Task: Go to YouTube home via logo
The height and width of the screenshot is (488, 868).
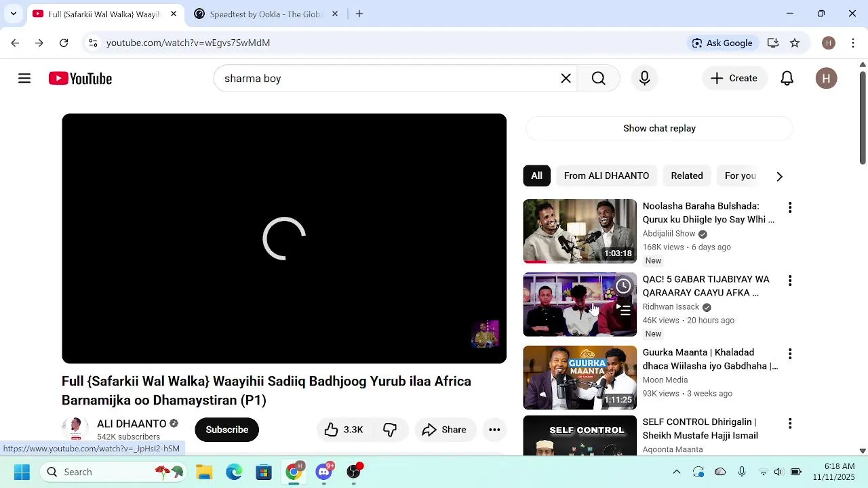Action: pos(80,79)
